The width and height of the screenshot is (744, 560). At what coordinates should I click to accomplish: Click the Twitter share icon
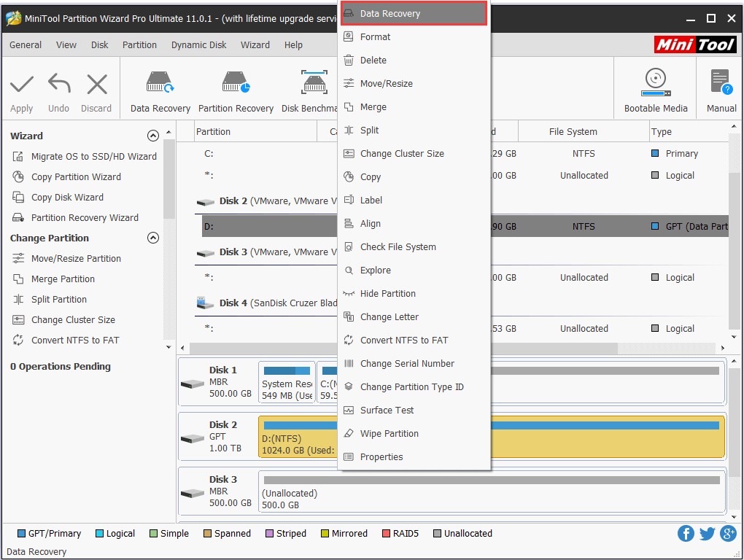[x=707, y=534]
